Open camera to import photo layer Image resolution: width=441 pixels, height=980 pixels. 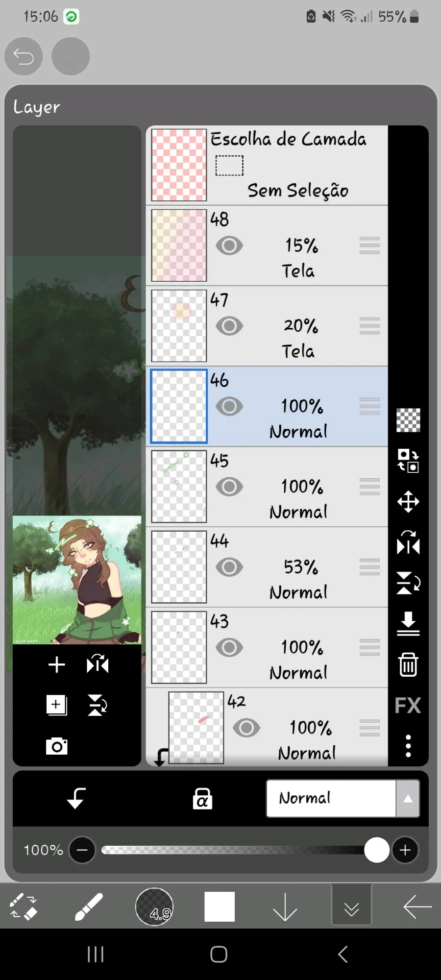click(x=56, y=746)
